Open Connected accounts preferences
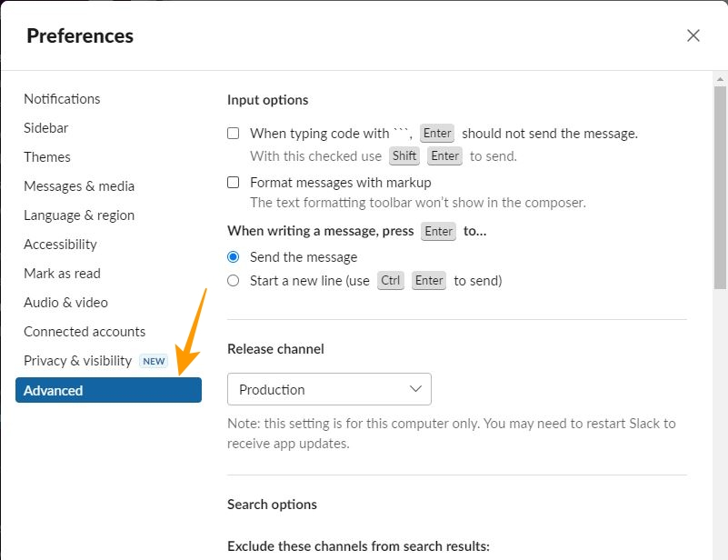This screenshot has width=728, height=560. [85, 332]
